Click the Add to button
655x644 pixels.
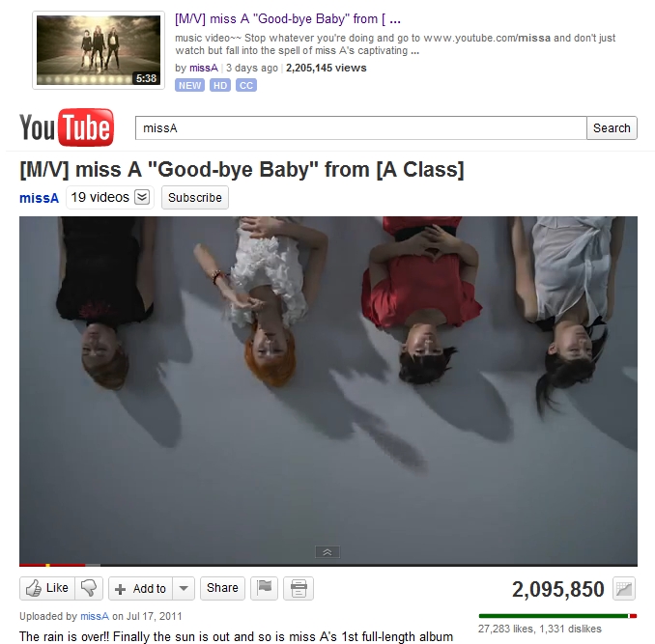141,589
